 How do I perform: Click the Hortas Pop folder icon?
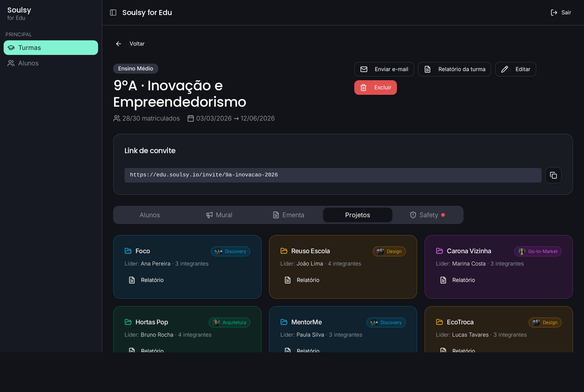pyautogui.click(x=128, y=322)
